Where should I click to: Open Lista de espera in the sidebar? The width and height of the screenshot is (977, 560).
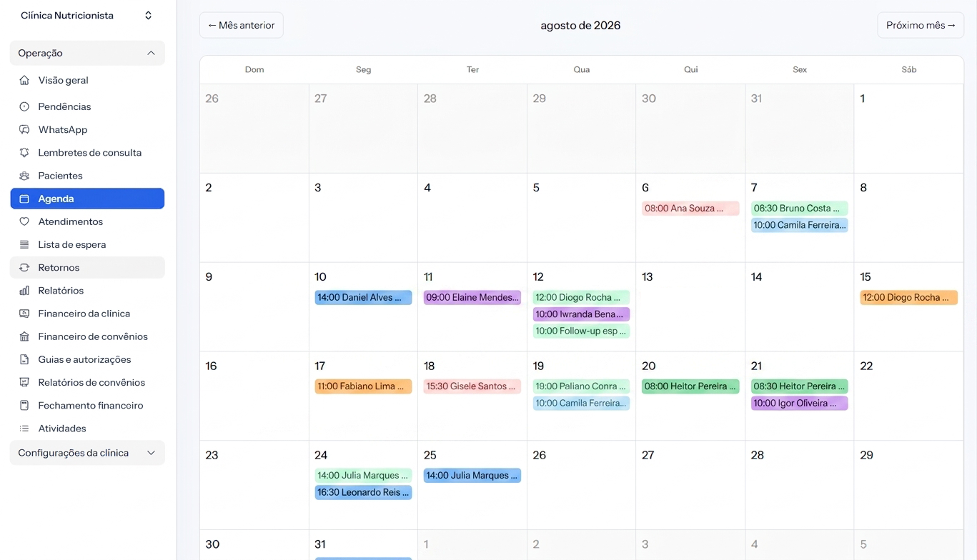87,244
